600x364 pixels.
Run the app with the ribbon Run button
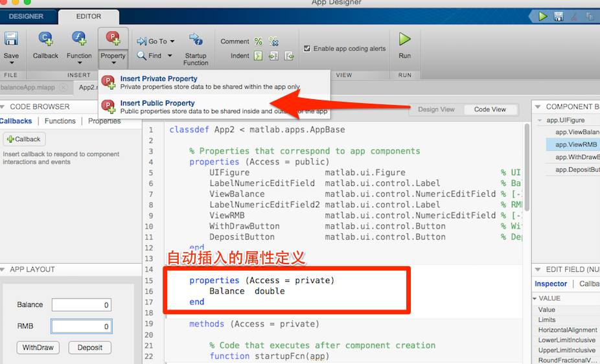click(x=404, y=45)
